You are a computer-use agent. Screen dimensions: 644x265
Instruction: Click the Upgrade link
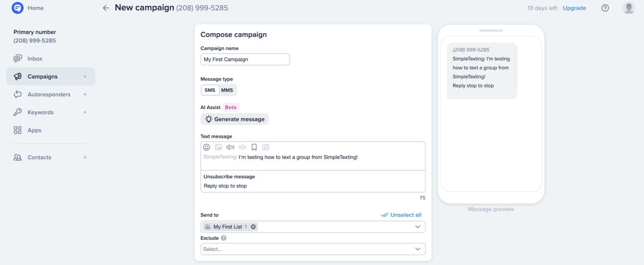(x=575, y=8)
